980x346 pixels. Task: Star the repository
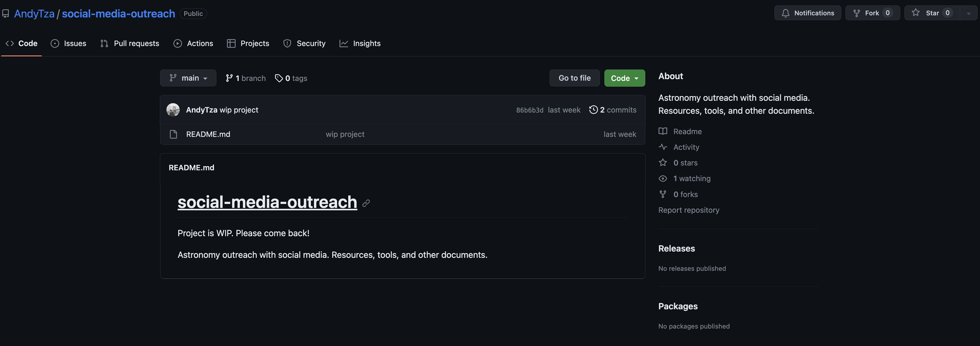point(932,13)
